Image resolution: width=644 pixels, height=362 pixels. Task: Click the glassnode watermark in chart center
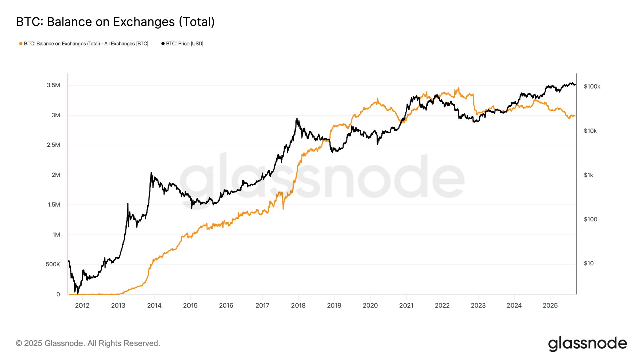(322, 178)
